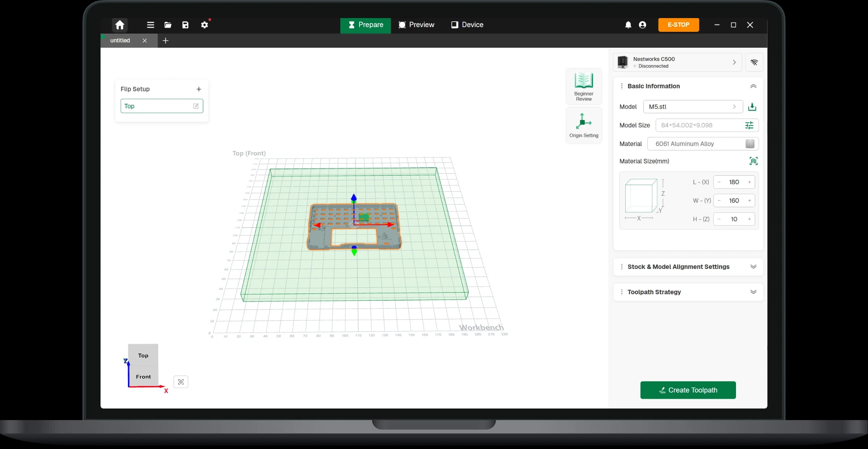Image resolution: width=868 pixels, height=449 pixels.
Task: Increase the W-(Y) value
Action: pos(749,200)
